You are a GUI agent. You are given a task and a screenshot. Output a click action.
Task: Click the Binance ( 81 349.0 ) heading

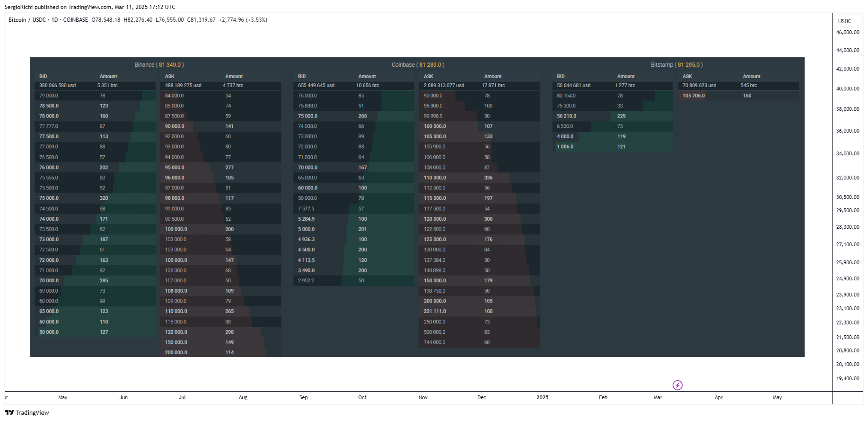[x=159, y=65]
